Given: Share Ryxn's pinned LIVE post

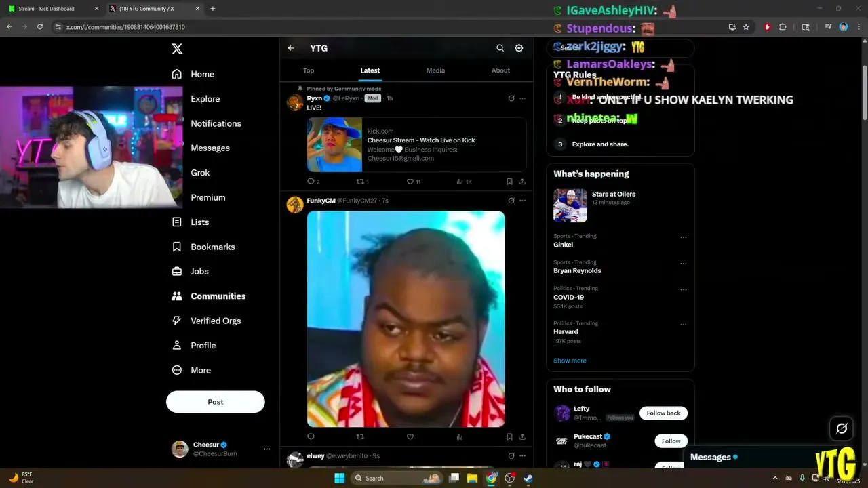Looking at the screenshot, I should pos(522,182).
